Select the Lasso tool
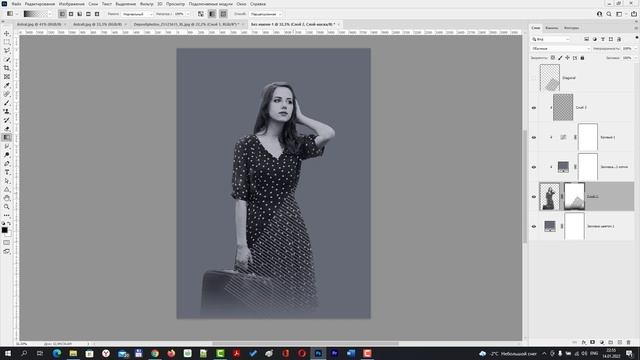Image resolution: width=640 pixels, height=360 pixels. pos(7,51)
